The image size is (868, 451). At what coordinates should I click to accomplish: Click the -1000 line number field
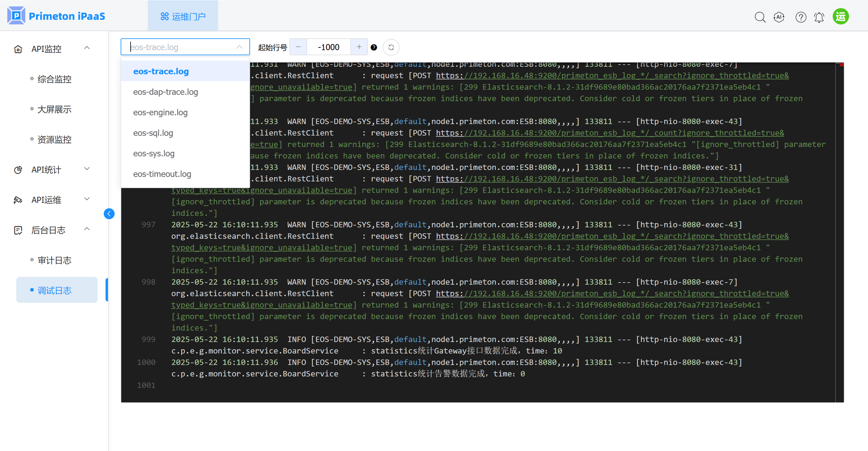tap(328, 47)
